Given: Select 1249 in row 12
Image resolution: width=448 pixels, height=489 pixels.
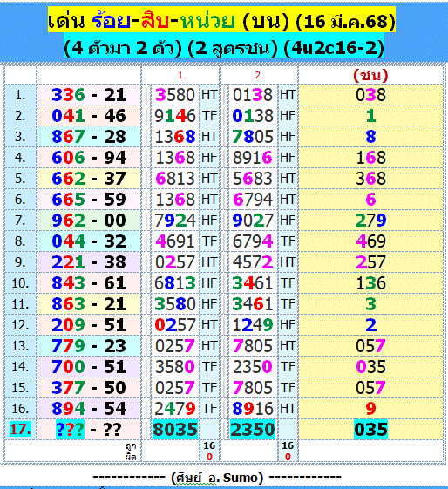Looking at the screenshot, I should 253,325.
